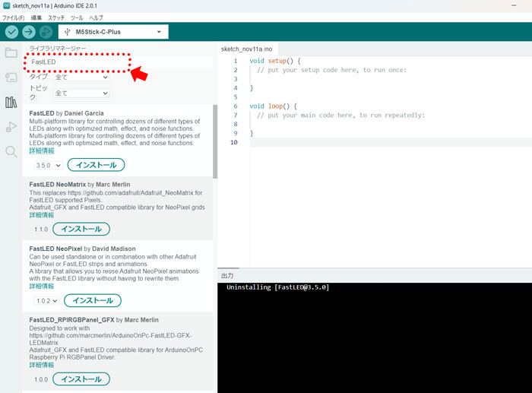Open 詳細情報 link for FastLED by Daniel Garcia
The height and width of the screenshot is (393, 532).
click(x=42, y=151)
